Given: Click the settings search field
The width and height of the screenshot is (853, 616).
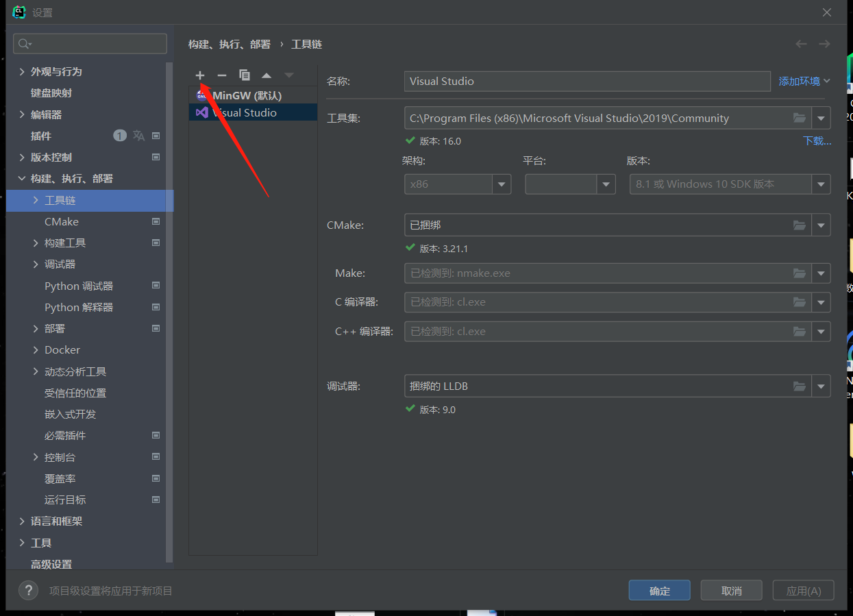Looking at the screenshot, I should point(90,44).
